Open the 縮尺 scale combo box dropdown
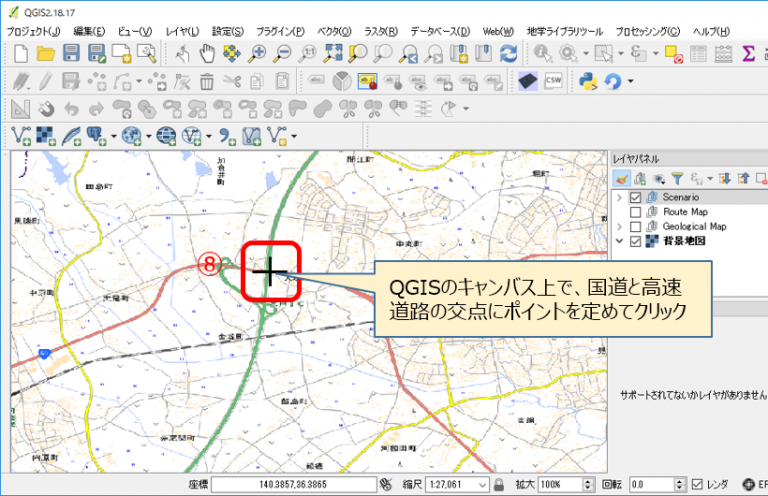The height and width of the screenshot is (496, 768). coord(482,485)
